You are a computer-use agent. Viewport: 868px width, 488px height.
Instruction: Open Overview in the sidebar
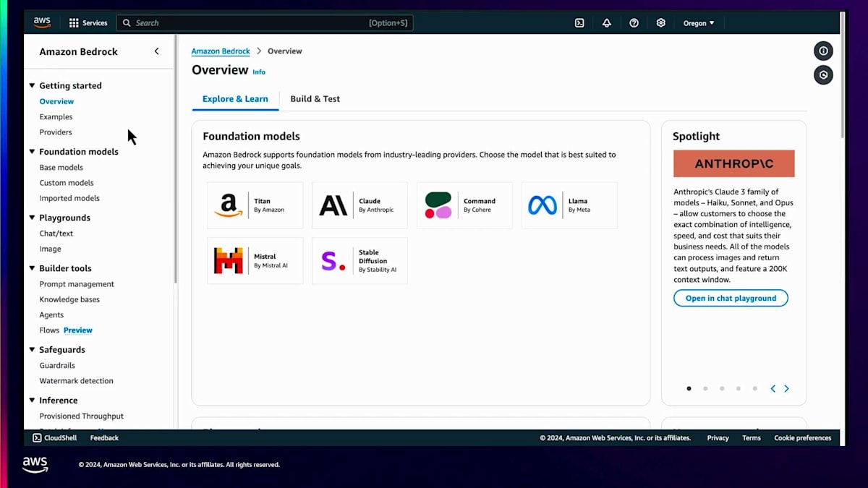pyautogui.click(x=56, y=101)
